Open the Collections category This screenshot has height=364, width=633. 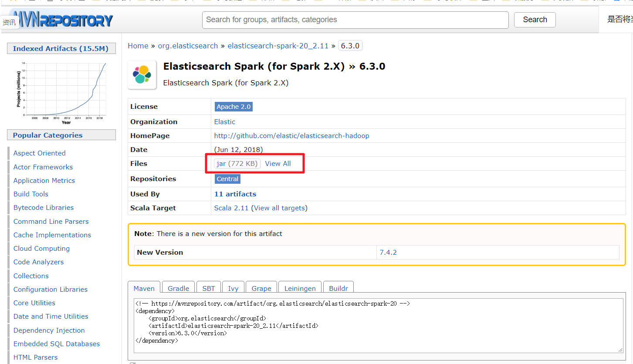tap(31, 276)
